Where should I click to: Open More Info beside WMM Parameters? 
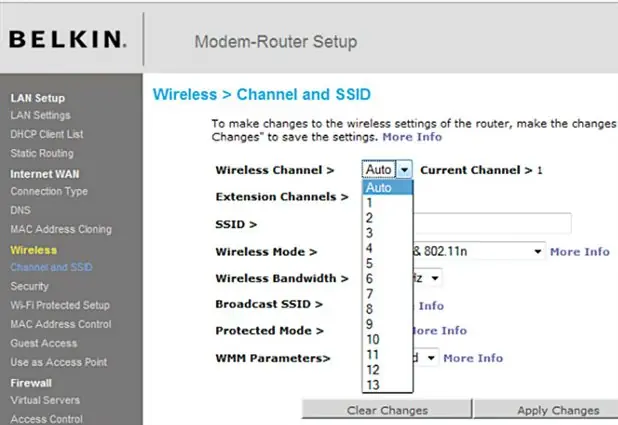tap(473, 358)
